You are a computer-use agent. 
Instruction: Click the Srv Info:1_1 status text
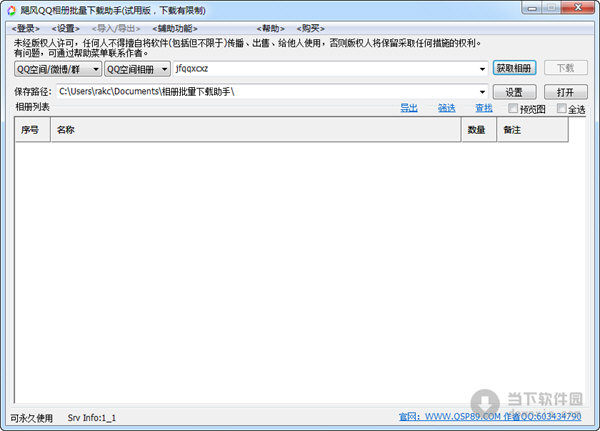(92, 418)
